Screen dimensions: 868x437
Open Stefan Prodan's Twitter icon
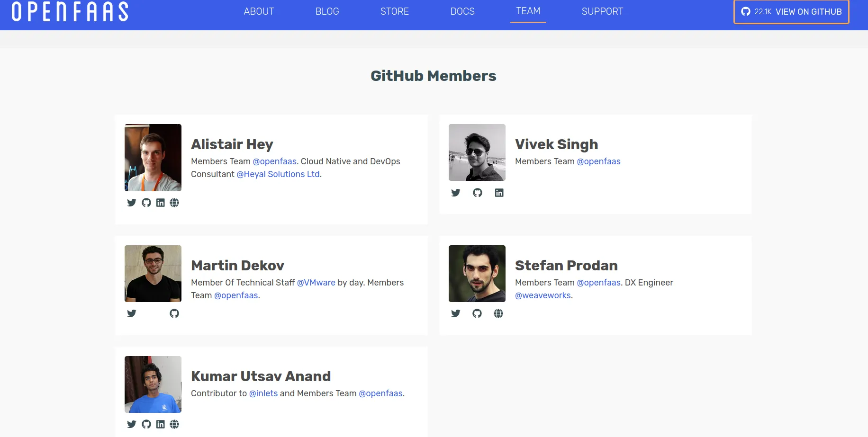pyautogui.click(x=456, y=313)
